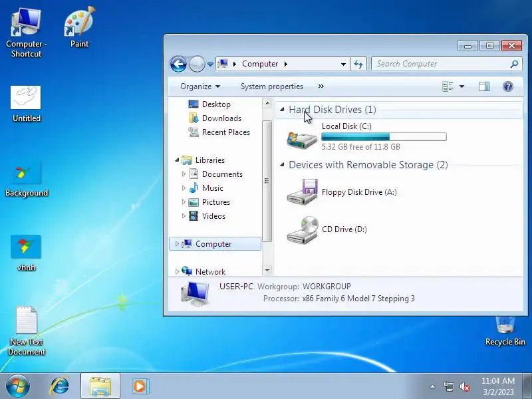Screen dimensions: 532x399
Task: Click the navigation pane scroll up arrow
Action: (x=267, y=103)
